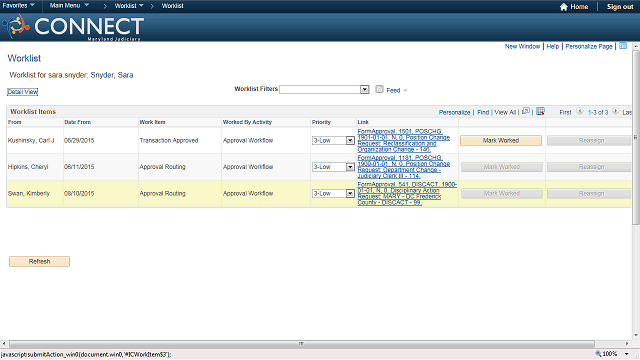Image resolution: width=640 pixels, height=360 pixels.
Task: Select the 06/29/2015 date cell
Action: pos(79,140)
